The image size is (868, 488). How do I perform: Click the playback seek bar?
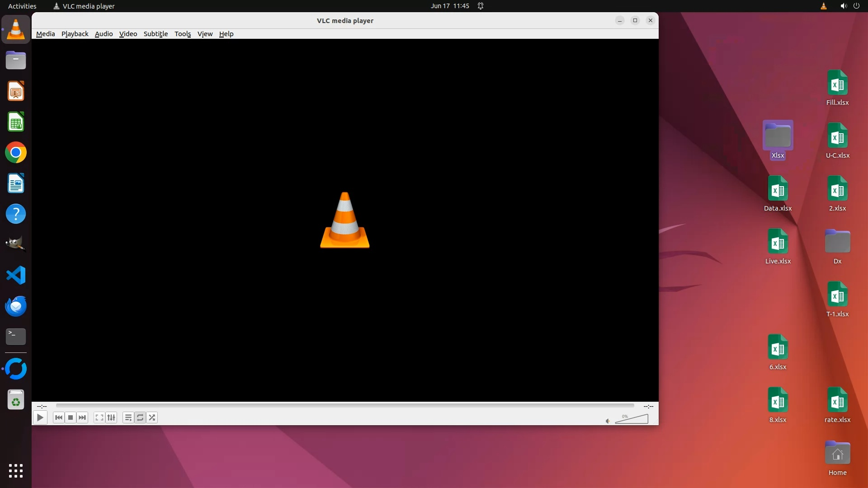pos(344,406)
